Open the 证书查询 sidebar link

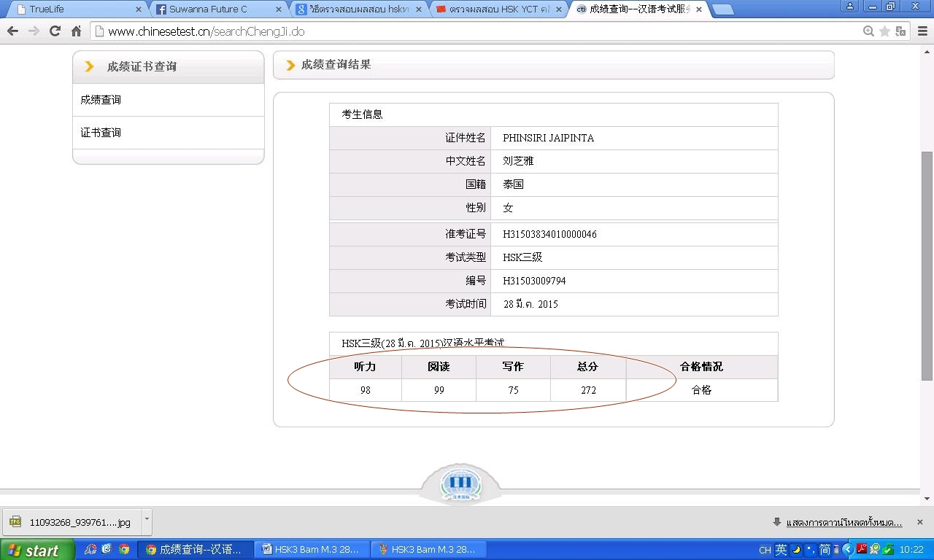pyautogui.click(x=101, y=133)
